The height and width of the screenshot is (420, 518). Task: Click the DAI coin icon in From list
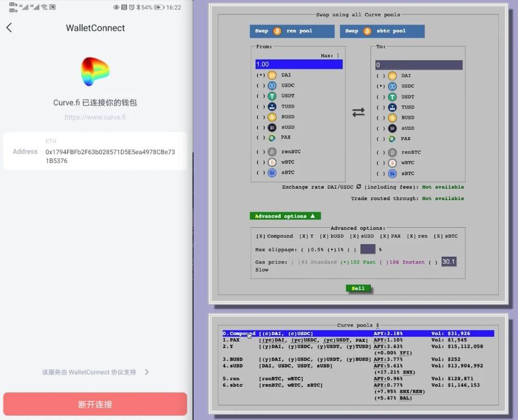click(272, 75)
